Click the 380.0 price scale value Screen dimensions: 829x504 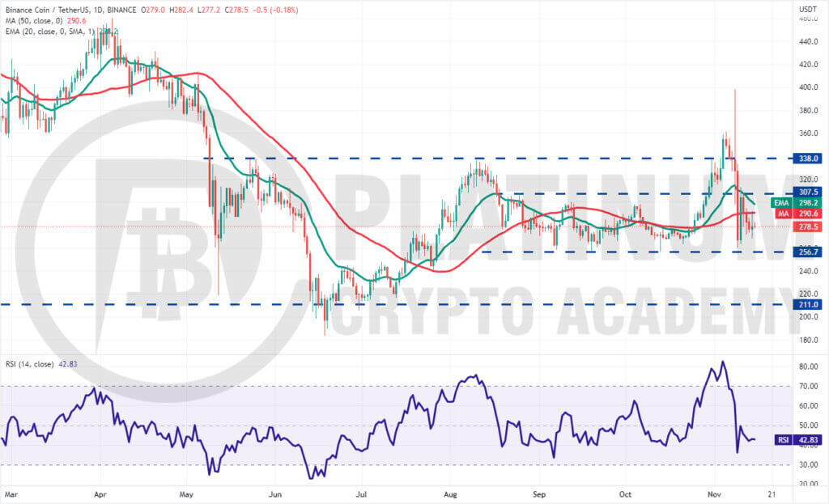(x=809, y=110)
